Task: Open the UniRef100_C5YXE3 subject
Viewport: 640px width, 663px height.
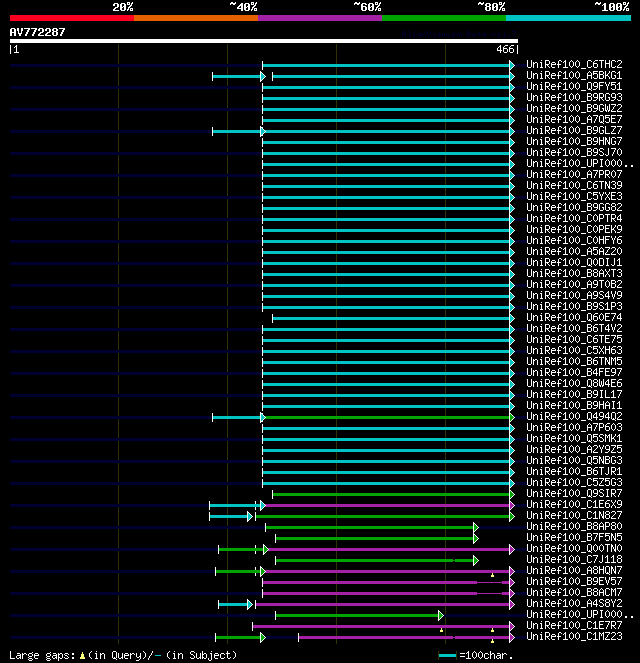Action: 574,196
